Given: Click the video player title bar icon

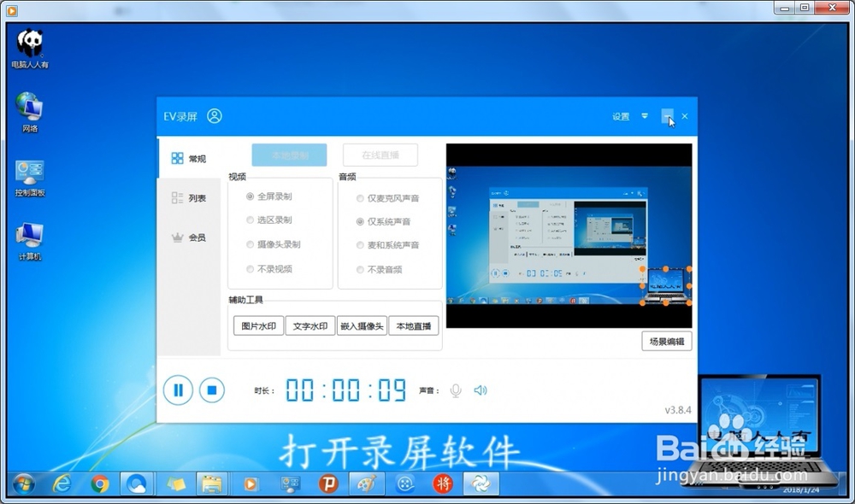Looking at the screenshot, I should coord(12,10).
